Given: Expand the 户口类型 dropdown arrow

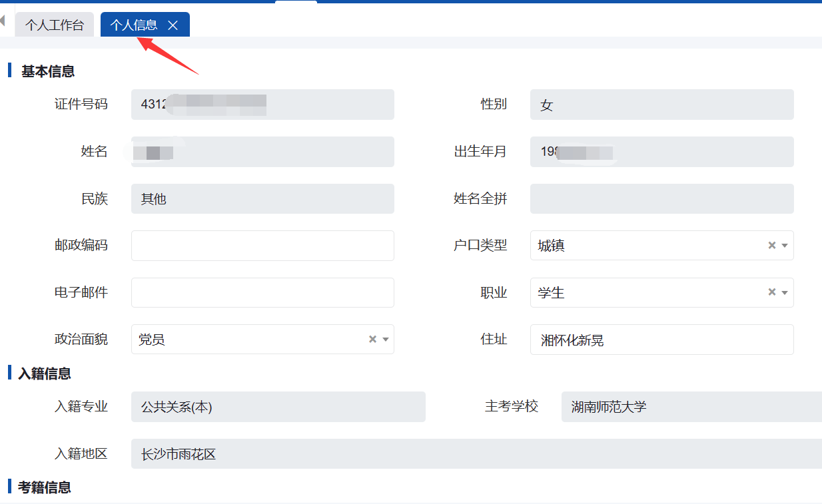Looking at the screenshot, I should point(785,246).
